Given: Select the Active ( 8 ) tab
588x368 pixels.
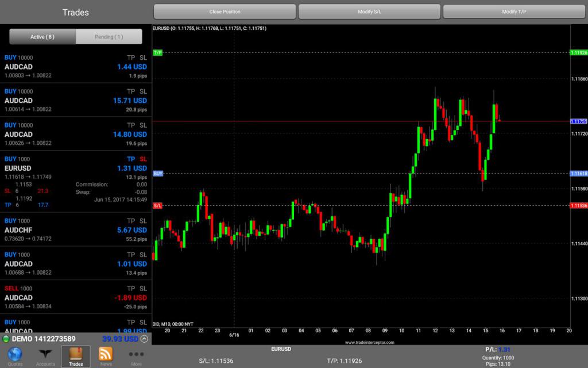Looking at the screenshot, I should [42, 36].
